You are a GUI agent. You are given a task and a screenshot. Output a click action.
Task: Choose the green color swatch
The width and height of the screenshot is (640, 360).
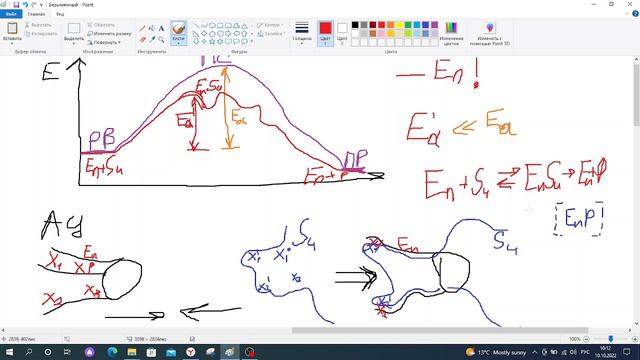408,25
